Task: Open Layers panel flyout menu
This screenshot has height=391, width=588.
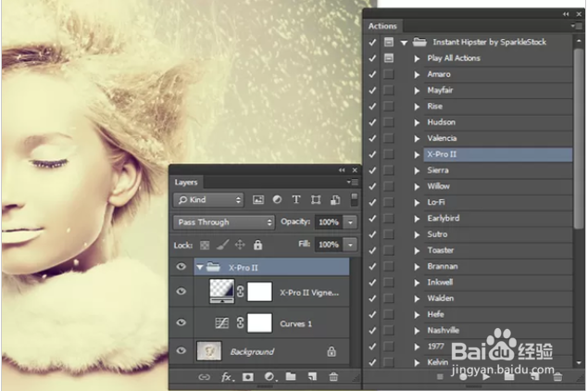Action: click(x=353, y=182)
